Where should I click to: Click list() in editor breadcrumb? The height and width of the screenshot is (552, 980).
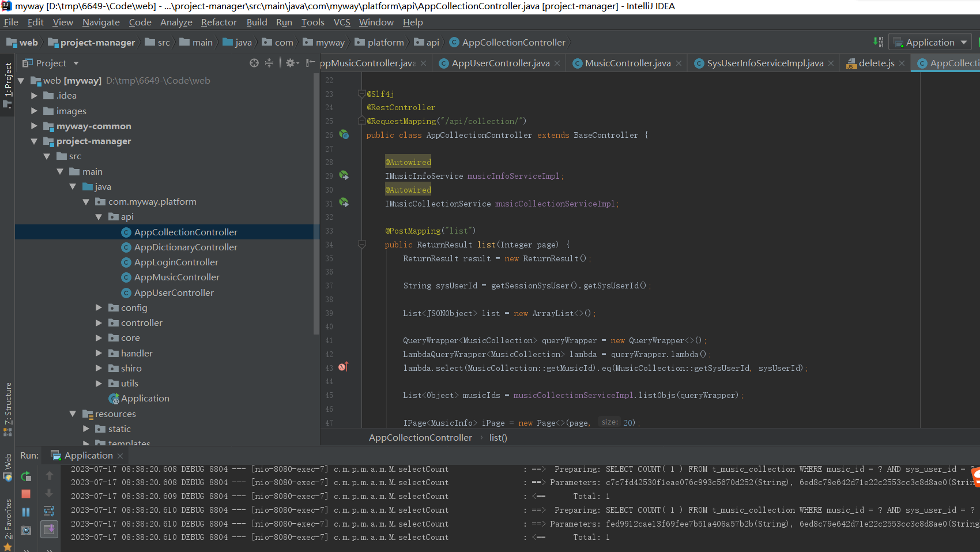coord(498,438)
